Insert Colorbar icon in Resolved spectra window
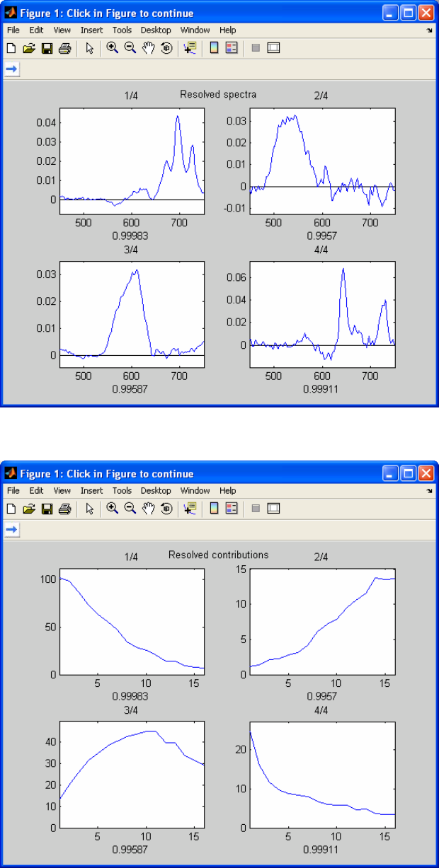This screenshot has width=439, height=868. (x=214, y=49)
